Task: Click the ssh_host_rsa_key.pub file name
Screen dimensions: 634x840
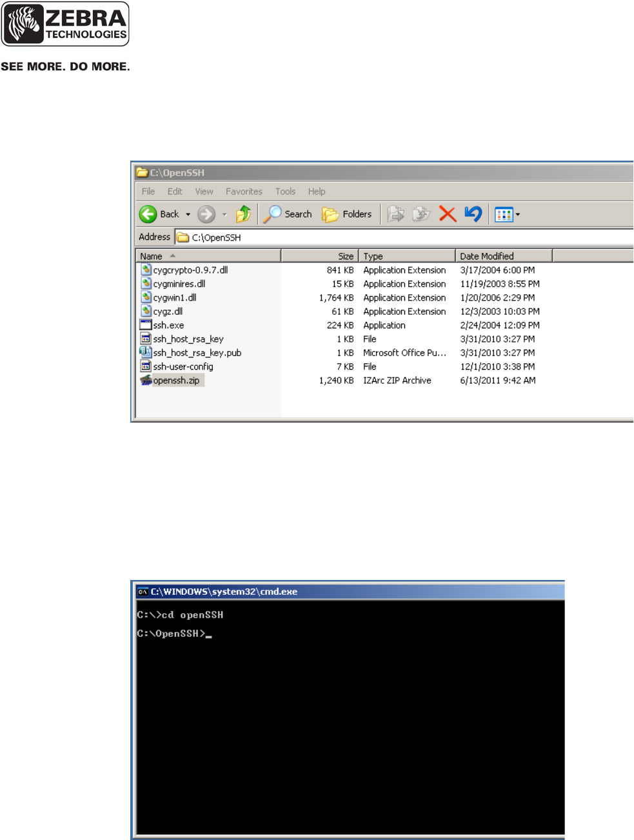Action: pyautogui.click(x=197, y=353)
